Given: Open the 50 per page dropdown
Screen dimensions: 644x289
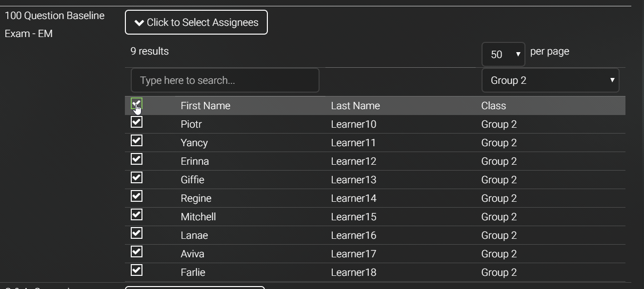Looking at the screenshot, I should [503, 54].
